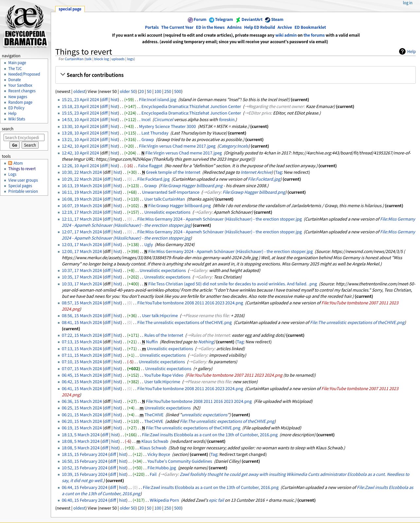The height and width of the screenshot is (523, 420).
Task: Click the 07:07, 15 March 2024 timestamp
Action: pyautogui.click(x=82, y=369)
